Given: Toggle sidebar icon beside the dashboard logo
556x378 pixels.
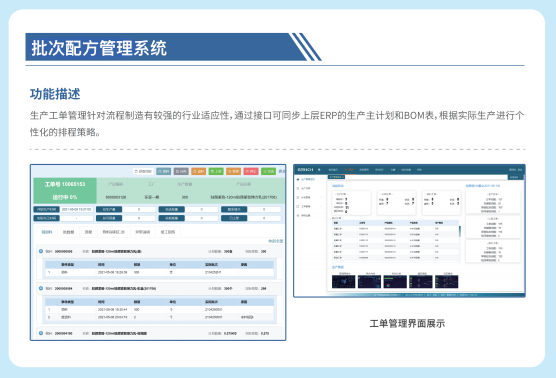Looking at the screenshot, I should pos(319,170).
